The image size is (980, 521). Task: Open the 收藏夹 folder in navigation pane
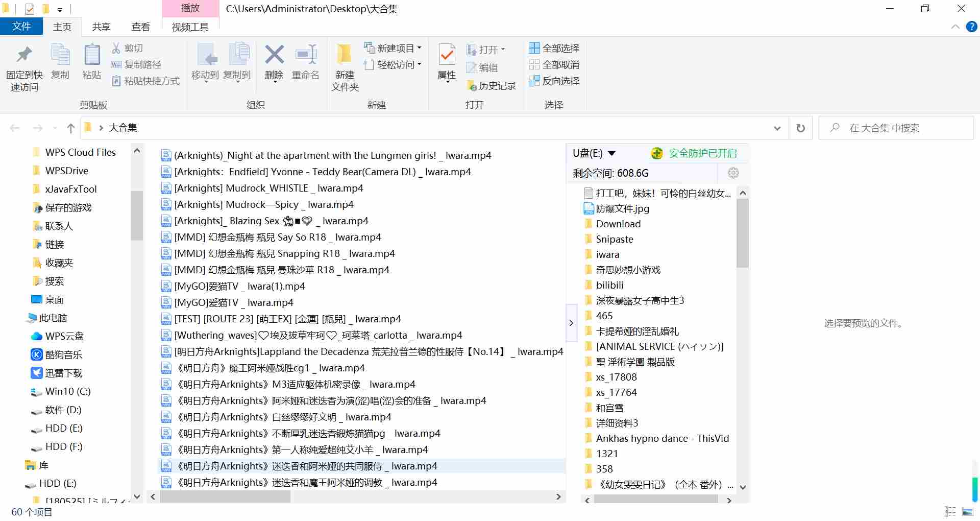[53, 263]
